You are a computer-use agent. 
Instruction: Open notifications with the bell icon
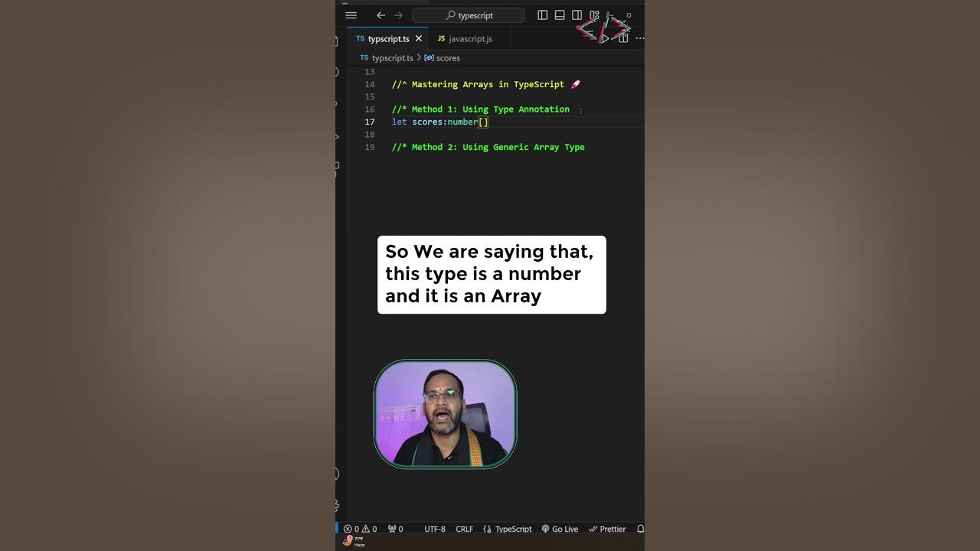tap(640, 529)
